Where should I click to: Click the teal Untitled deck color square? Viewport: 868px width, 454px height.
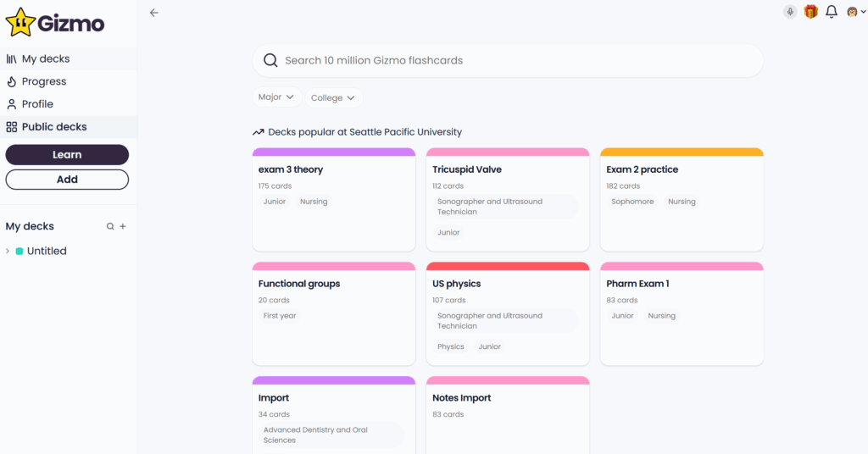coord(19,252)
